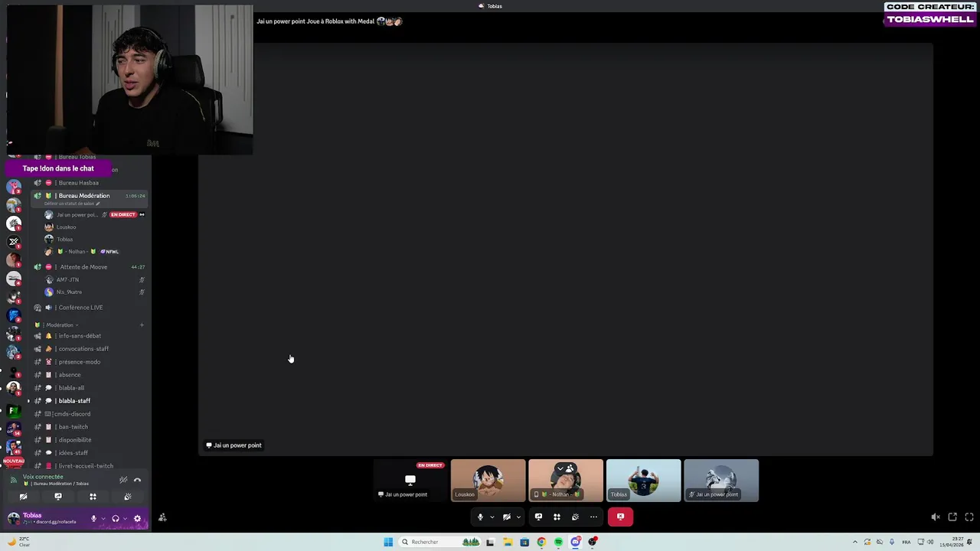
Task: Show hidden system tray icons chevron
Action: click(x=855, y=542)
